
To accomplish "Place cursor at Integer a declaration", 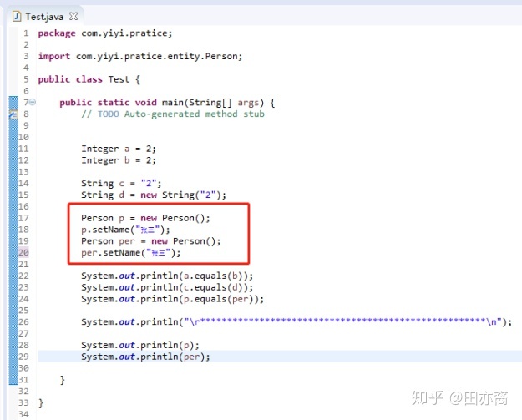I will point(119,149).
